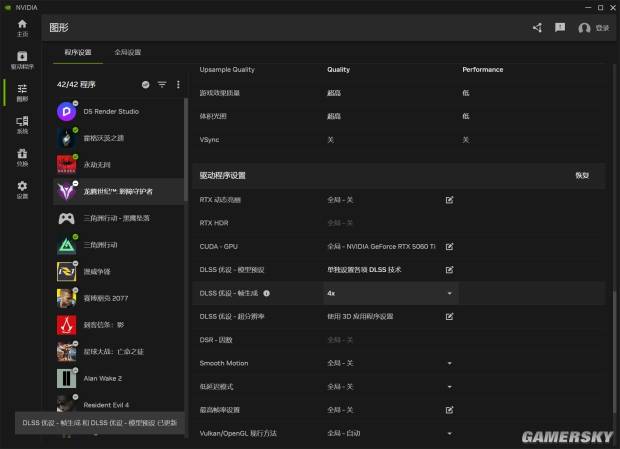The width and height of the screenshot is (620, 449).
Task: Click the Upsample Quality row label
Action: [227, 70]
